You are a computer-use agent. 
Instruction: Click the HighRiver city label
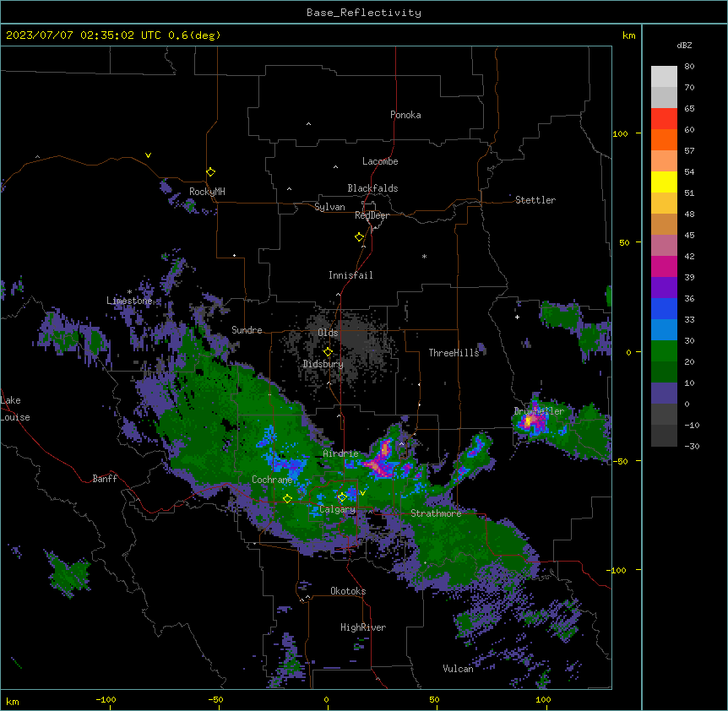363,627
